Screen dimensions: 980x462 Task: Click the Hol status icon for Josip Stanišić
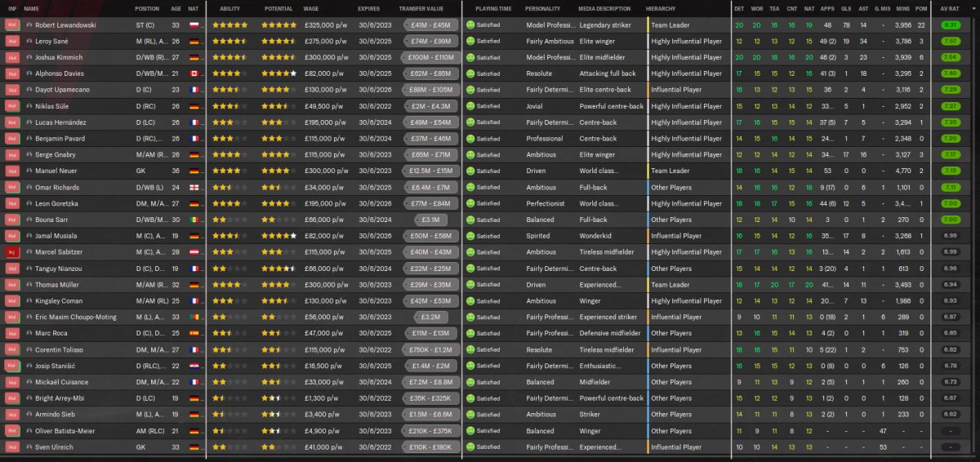pos(11,366)
